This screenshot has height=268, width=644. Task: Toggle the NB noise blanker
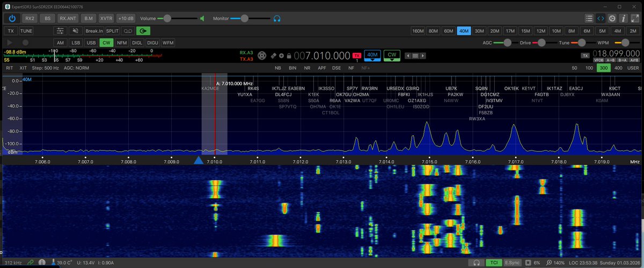point(277,68)
